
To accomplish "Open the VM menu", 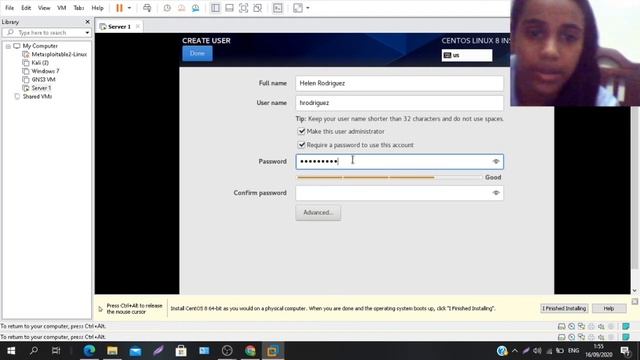I will point(62,8).
